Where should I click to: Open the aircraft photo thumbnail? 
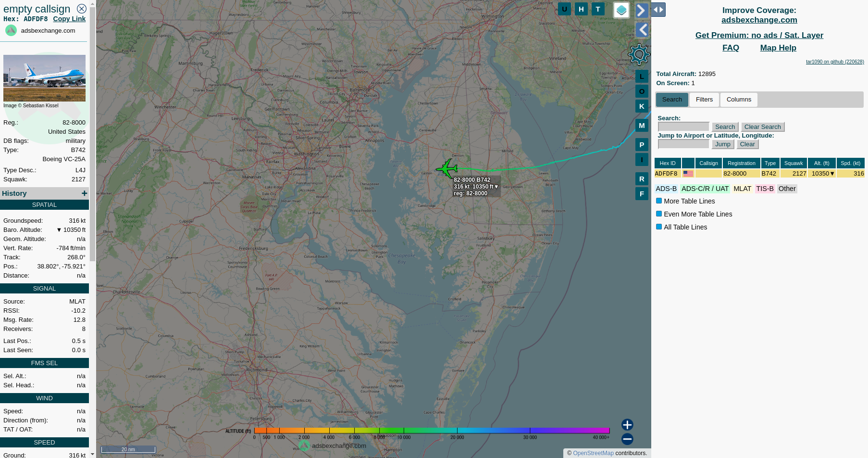[x=44, y=78]
